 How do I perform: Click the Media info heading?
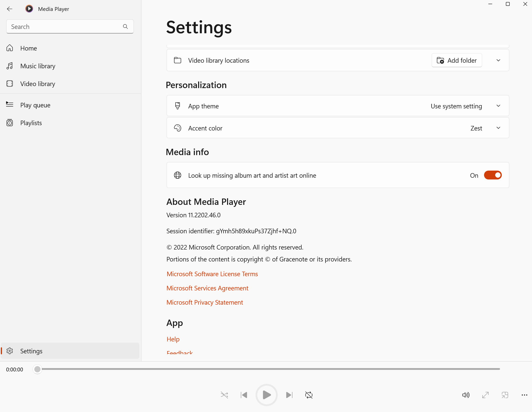187,152
